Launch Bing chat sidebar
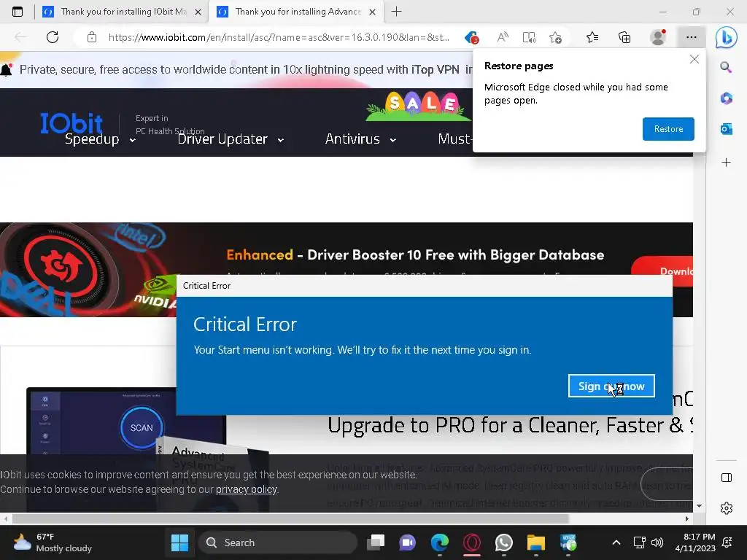This screenshot has height=560, width=747. click(x=726, y=37)
